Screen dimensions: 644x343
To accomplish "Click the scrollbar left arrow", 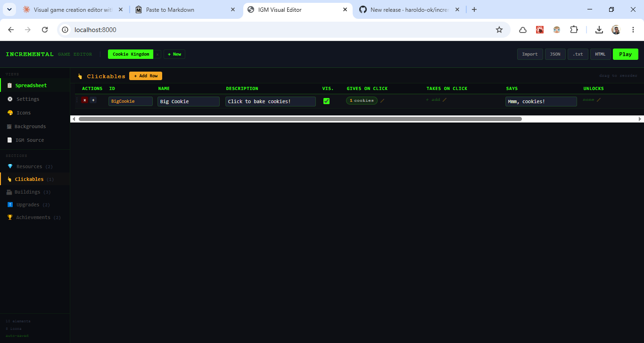I will click(74, 119).
